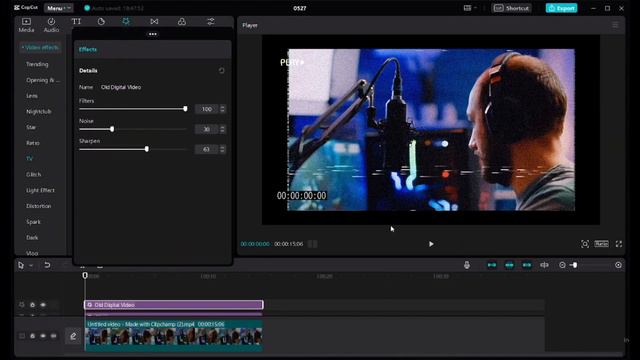Open the Filters tab
This screenshot has height=360, width=640.
(182, 21)
